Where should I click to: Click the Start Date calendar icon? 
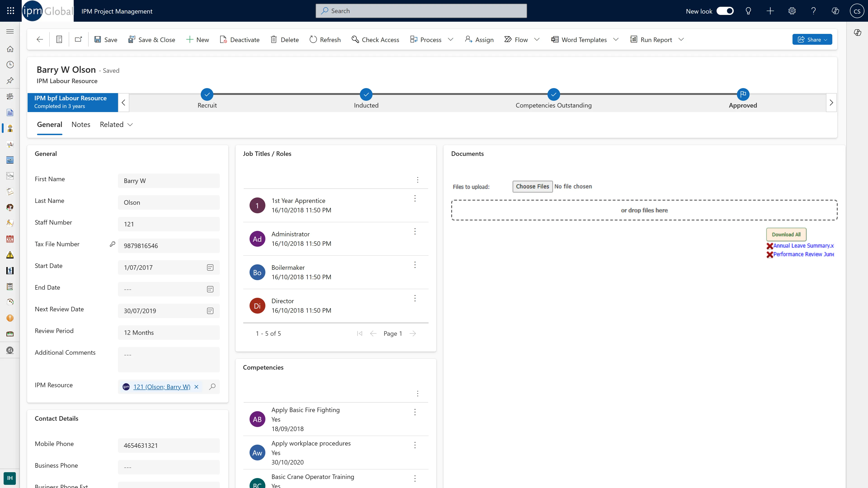(x=210, y=267)
